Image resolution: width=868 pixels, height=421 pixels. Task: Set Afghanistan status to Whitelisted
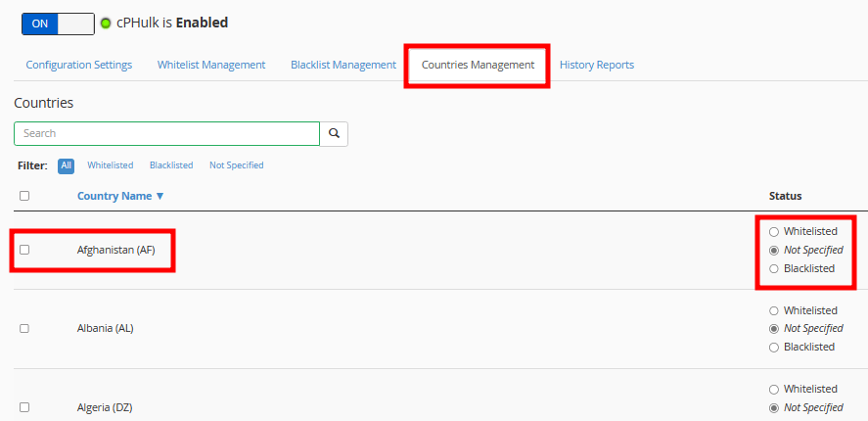click(774, 231)
